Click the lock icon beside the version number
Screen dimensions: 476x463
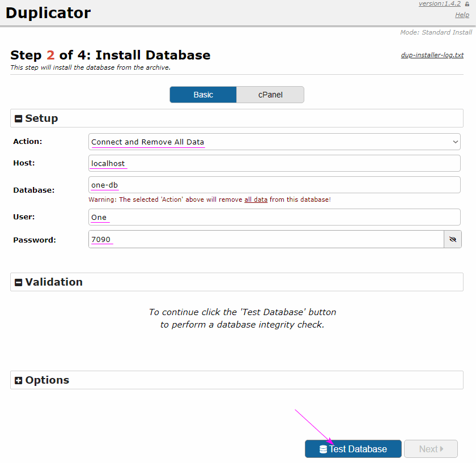pos(467,4)
